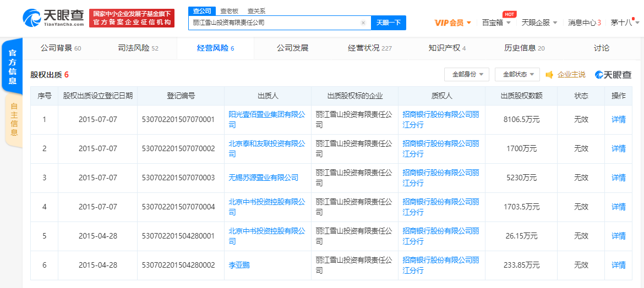Open the 公司背景 tab
This screenshot has height=288, width=644.
click(x=61, y=48)
